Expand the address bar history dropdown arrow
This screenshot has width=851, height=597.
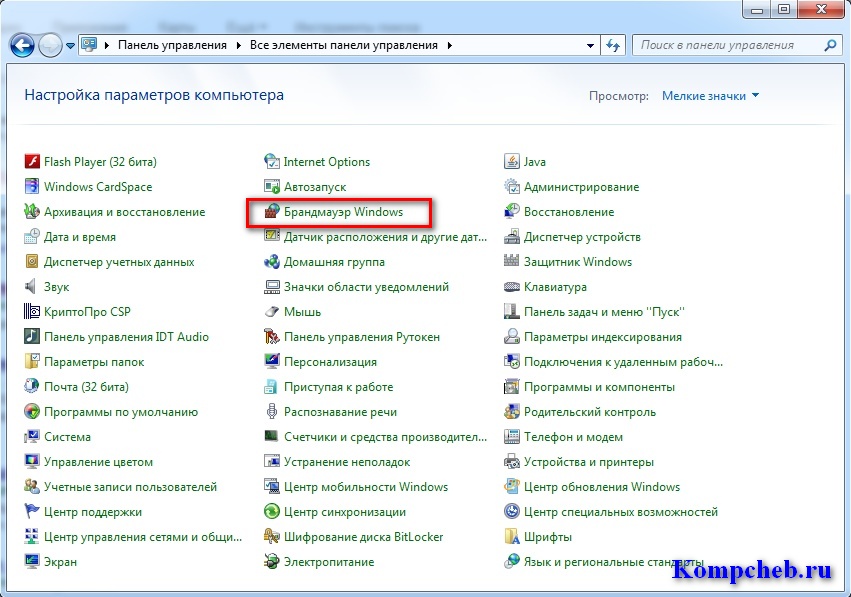(x=590, y=46)
